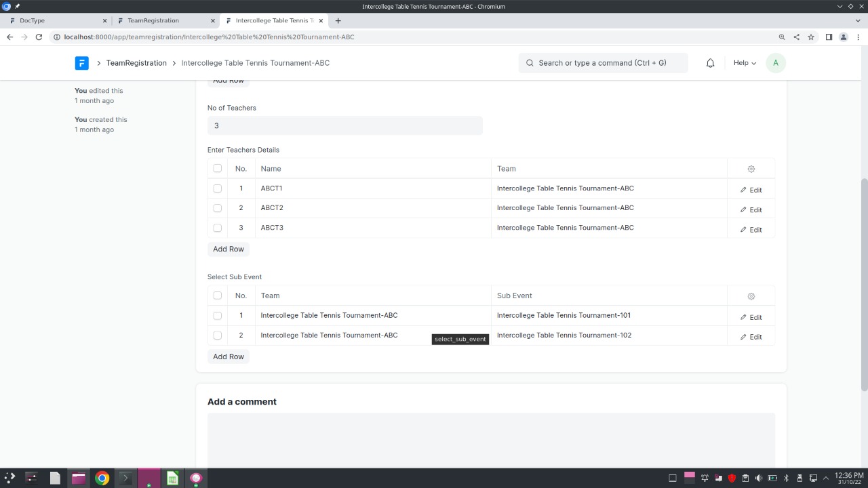Open the file manager from the taskbar

pos(78,478)
